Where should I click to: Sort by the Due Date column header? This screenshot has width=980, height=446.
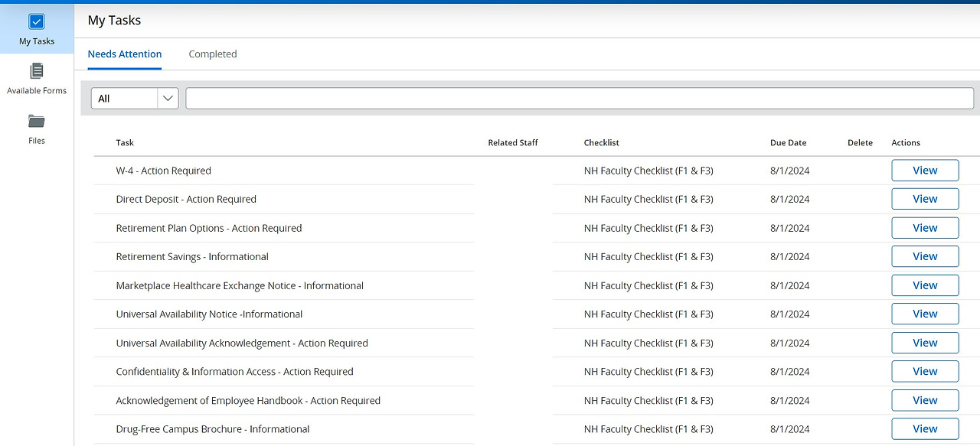788,142
